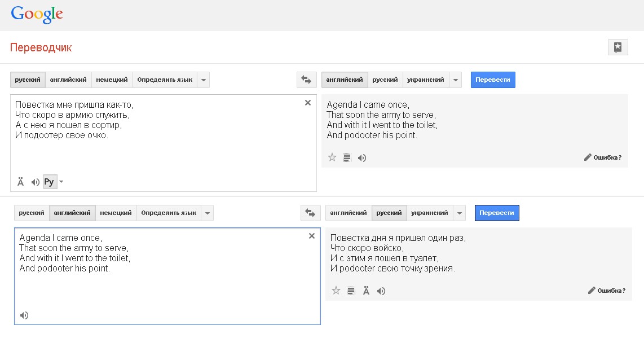Open input tools dropdown next to "Ру"
This screenshot has width=644, height=347.
pos(61,182)
